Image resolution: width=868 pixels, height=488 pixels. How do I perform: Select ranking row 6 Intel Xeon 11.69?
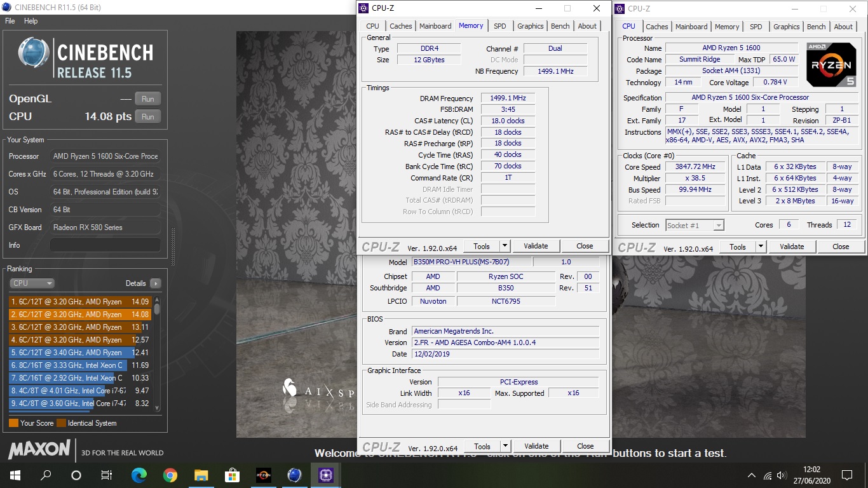click(x=80, y=365)
